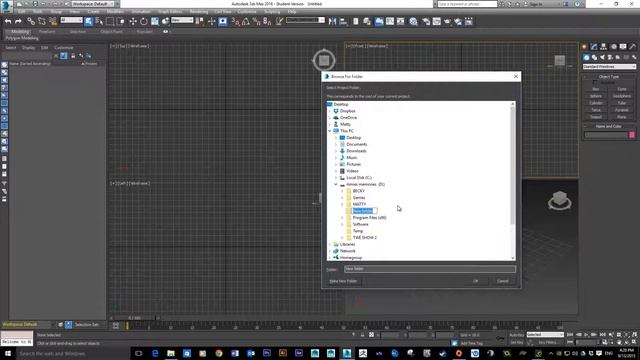Click the Teapot primitive button
Screen dimensions: 640x360
pos(596,117)
